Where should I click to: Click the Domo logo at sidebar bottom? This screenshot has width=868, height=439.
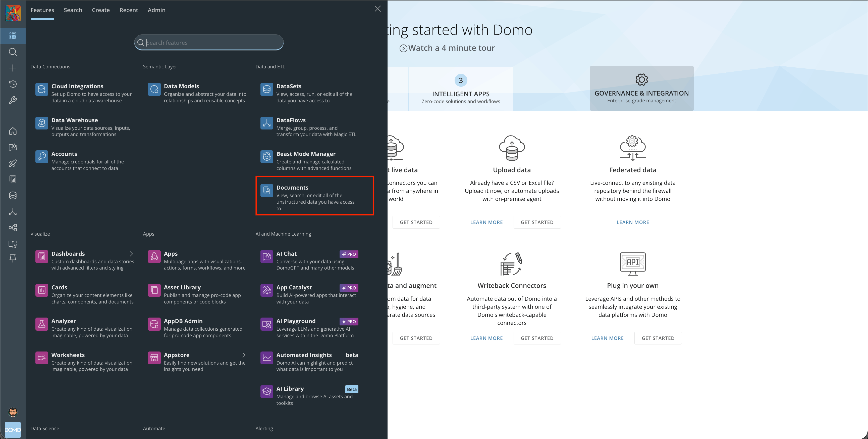point(13,430)
